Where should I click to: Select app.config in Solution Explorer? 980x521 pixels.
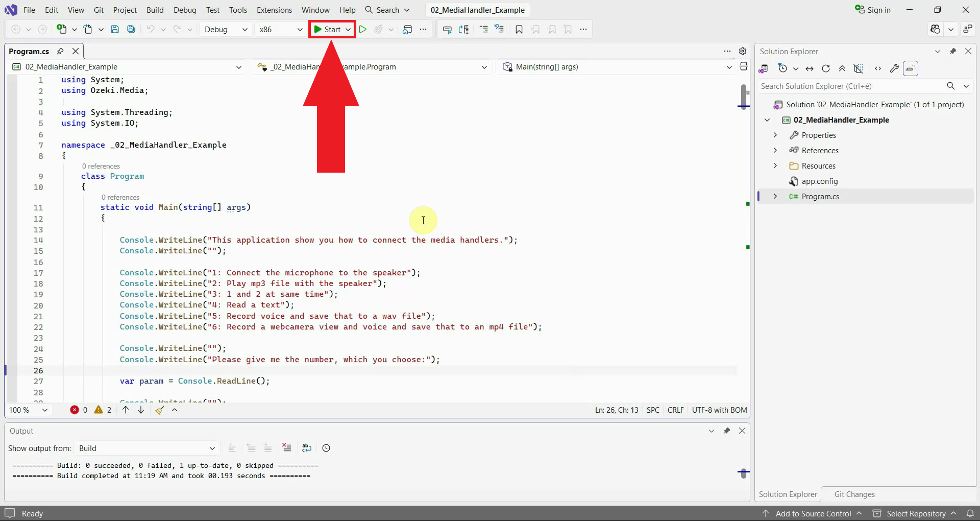point(819,181)
